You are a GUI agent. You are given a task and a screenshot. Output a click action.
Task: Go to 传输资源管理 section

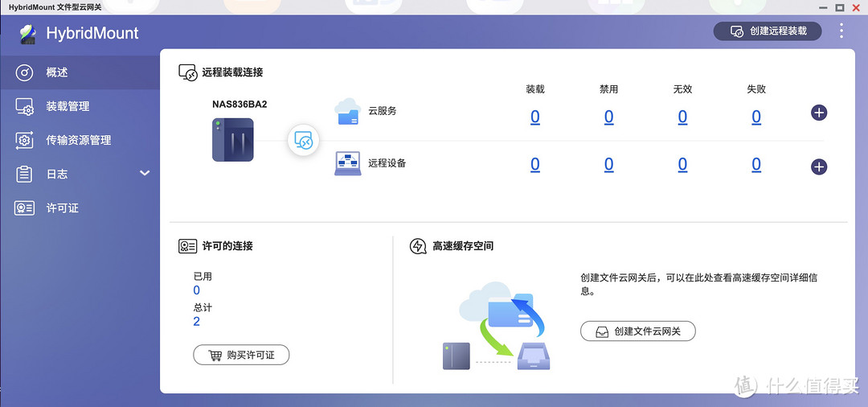(x=78, y=140)
